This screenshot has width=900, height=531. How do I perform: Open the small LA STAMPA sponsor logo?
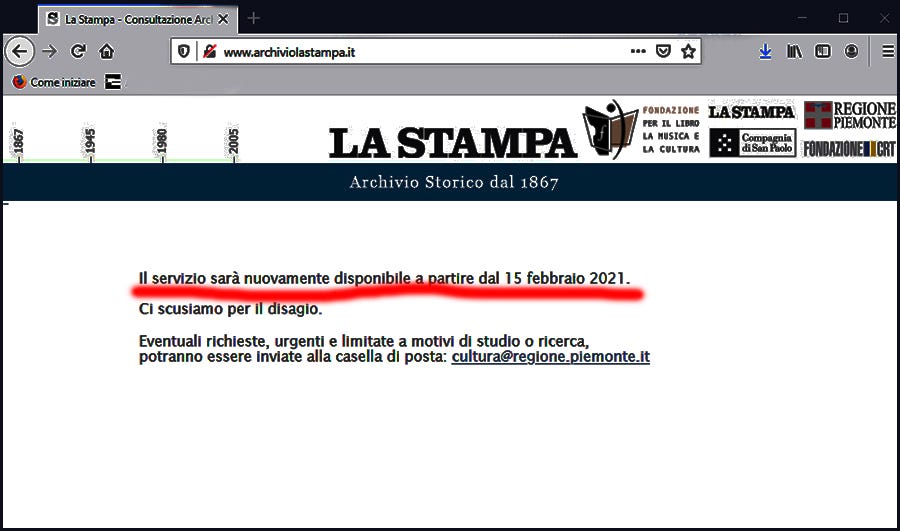751,112
